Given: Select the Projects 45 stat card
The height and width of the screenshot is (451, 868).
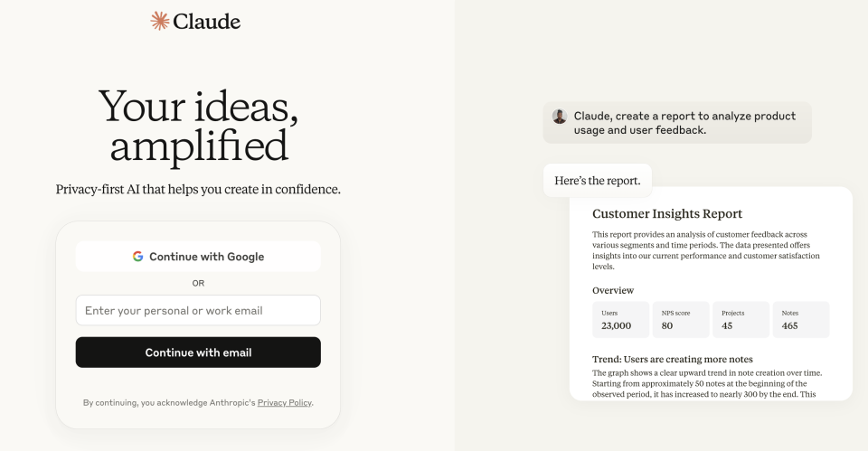Looking at the screenshot, I should [741, 320].
